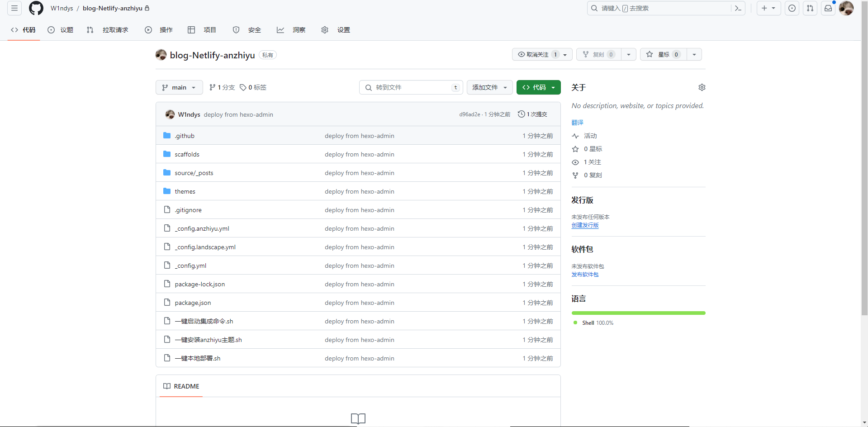Open the command palette icon
Screen dimensions: 868x427
738,8
